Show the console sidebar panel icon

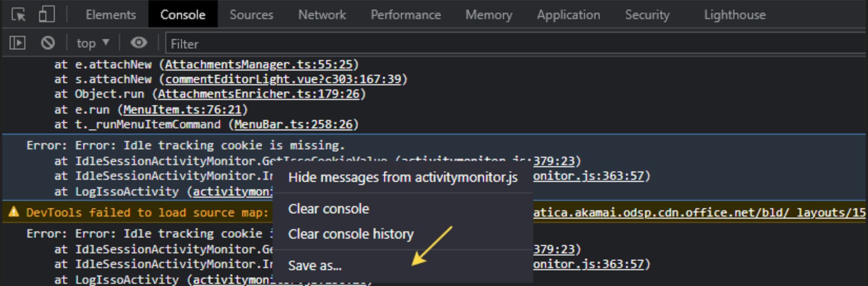pos(18,43)
